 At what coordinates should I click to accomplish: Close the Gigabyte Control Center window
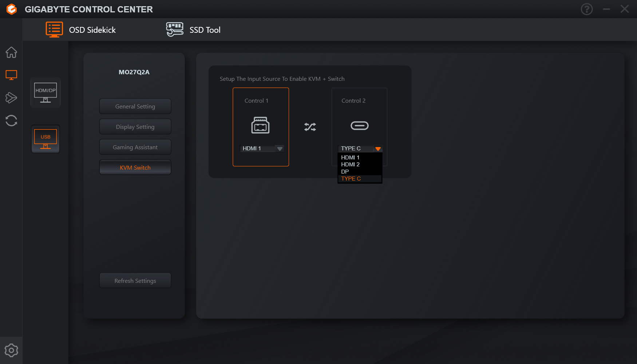point(625,9)
